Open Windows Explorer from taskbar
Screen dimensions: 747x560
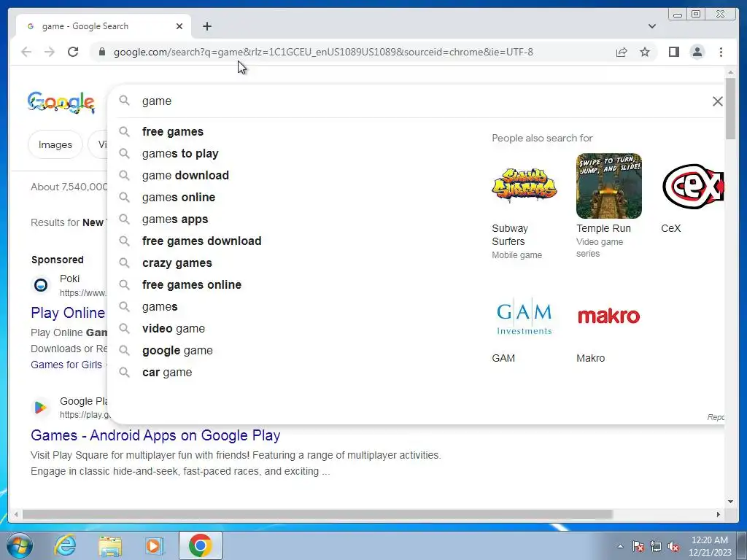pyautogui.click(x=110, y=545)
